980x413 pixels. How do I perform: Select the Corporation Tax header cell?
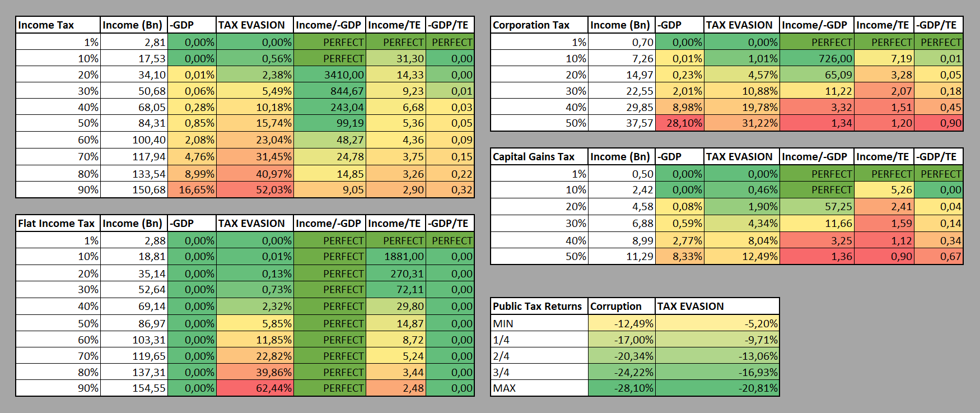(539, 25)
